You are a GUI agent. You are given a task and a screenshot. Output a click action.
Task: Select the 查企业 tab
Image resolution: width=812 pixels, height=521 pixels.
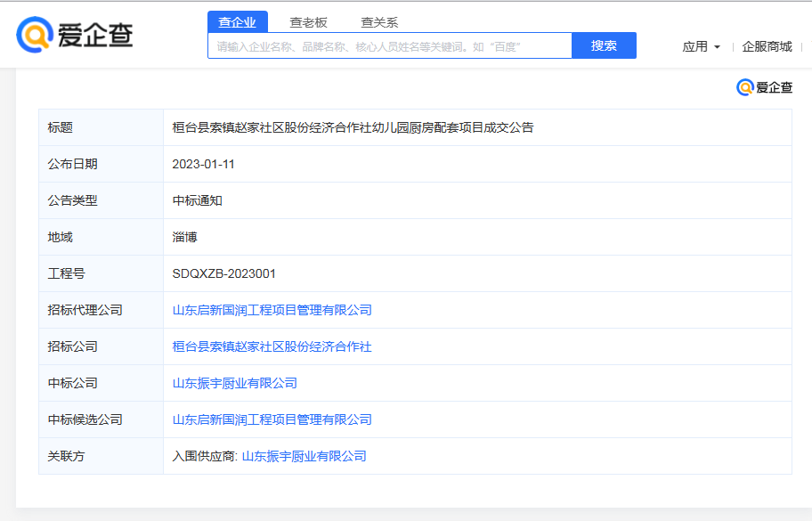pos(238,22)
